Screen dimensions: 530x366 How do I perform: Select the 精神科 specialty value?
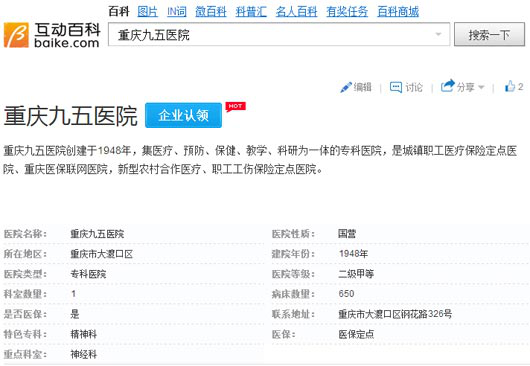coord(83,334)
